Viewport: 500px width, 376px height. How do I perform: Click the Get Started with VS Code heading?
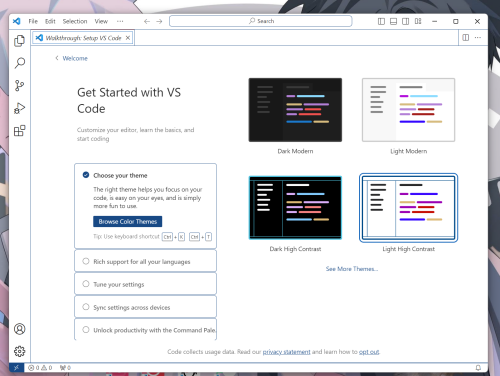pos(129,100)
